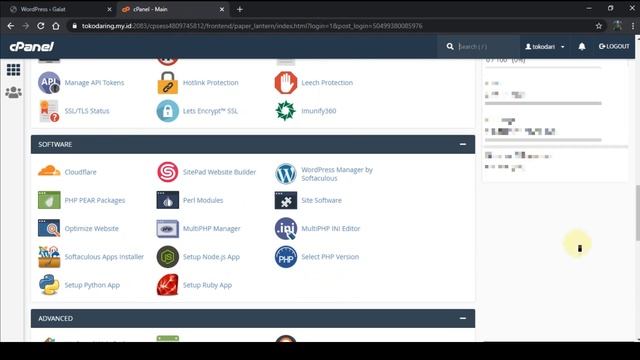Click the MultiPHP INI Editor link

pyautogui.click(x=331, y=229)
